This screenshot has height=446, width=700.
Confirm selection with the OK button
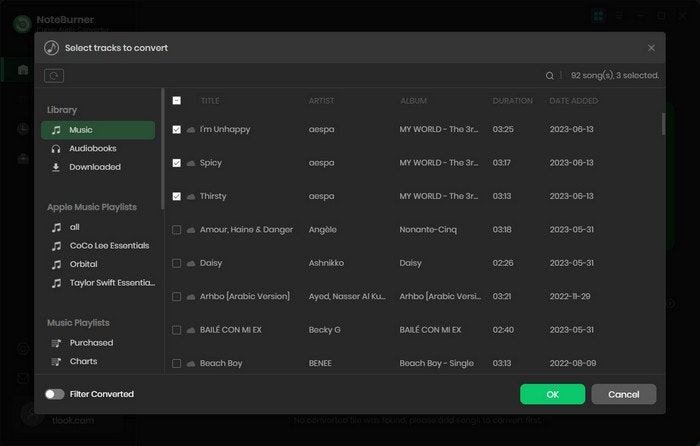tap(552, 394)
